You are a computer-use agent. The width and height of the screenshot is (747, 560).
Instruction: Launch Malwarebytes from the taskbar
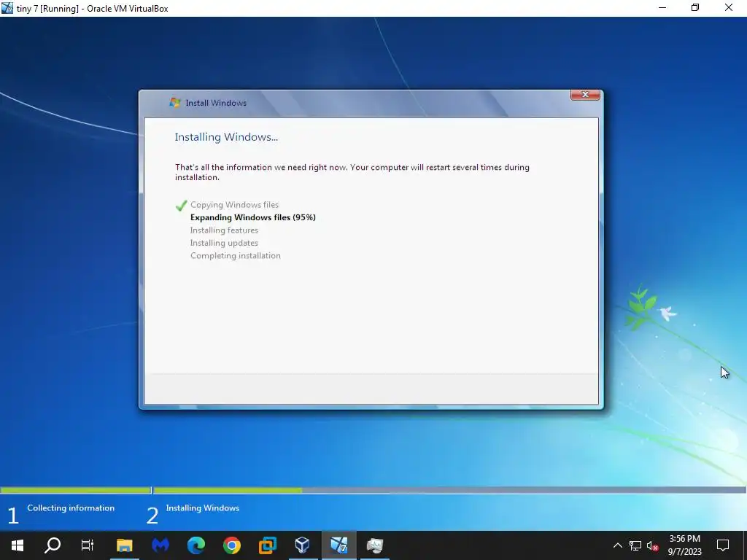160,545
